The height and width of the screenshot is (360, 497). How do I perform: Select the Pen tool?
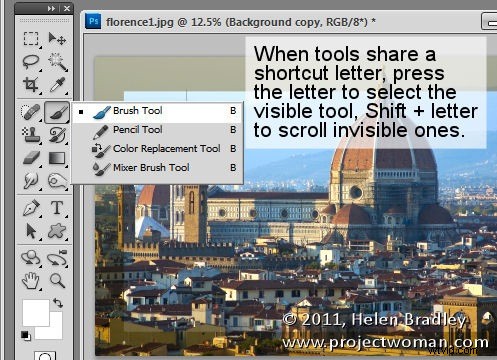point(31,208)
